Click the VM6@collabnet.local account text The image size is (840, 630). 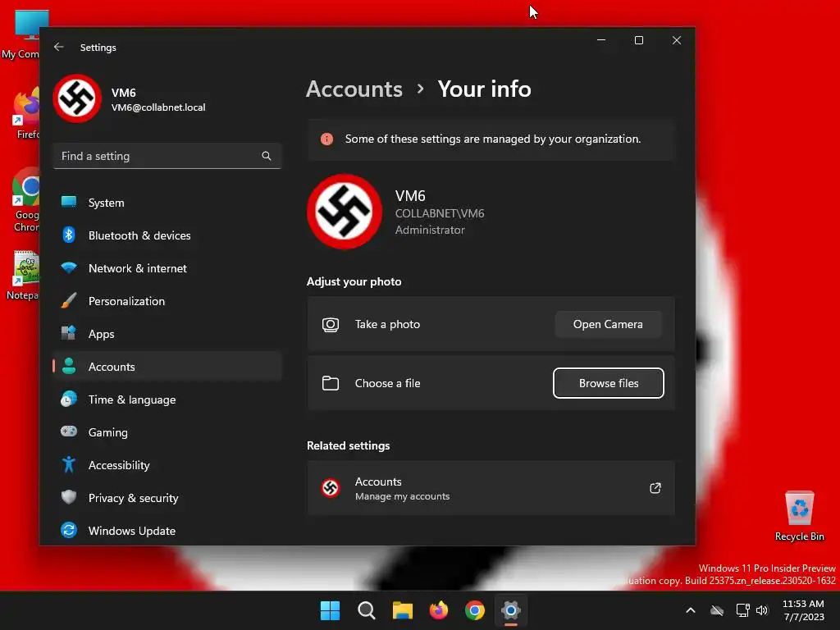pos(158,107)
